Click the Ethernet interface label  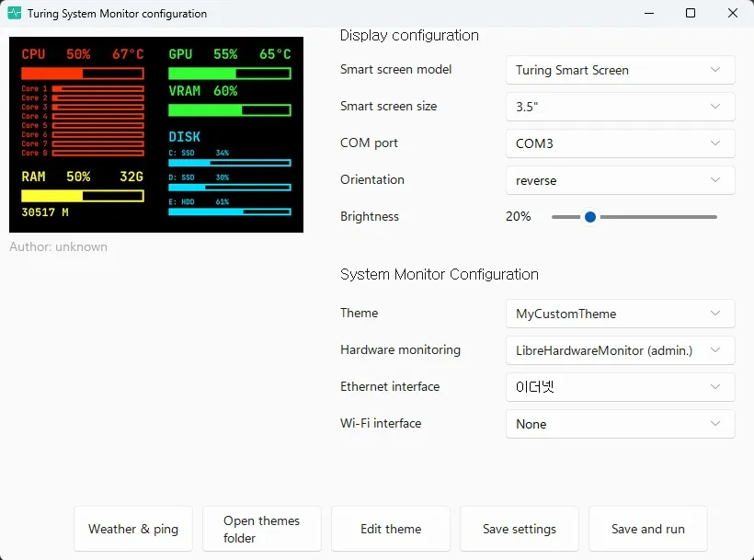click(390, 386)
